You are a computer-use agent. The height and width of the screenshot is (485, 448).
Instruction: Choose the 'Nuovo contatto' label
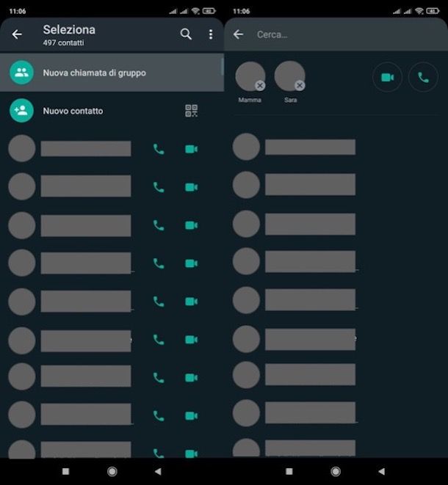73,111
